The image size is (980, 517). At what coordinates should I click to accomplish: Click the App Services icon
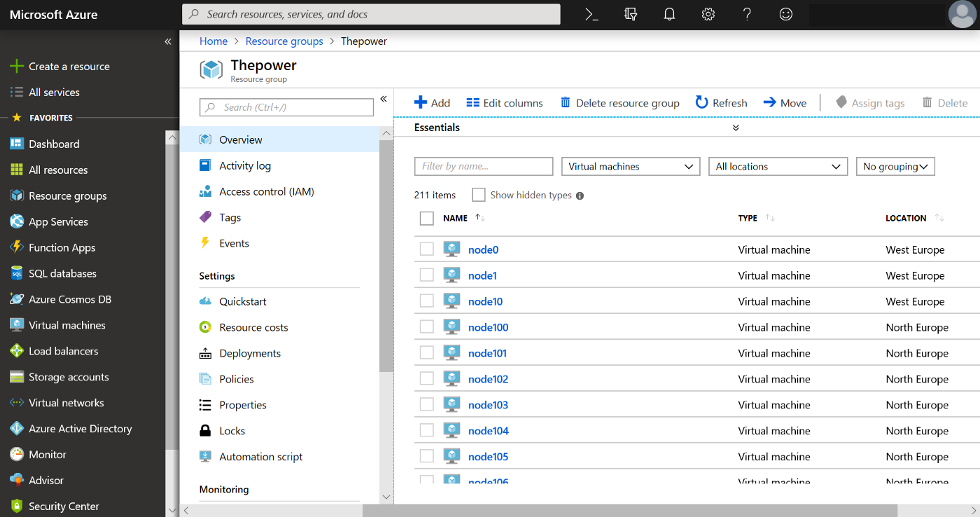[x=17, y=221]
